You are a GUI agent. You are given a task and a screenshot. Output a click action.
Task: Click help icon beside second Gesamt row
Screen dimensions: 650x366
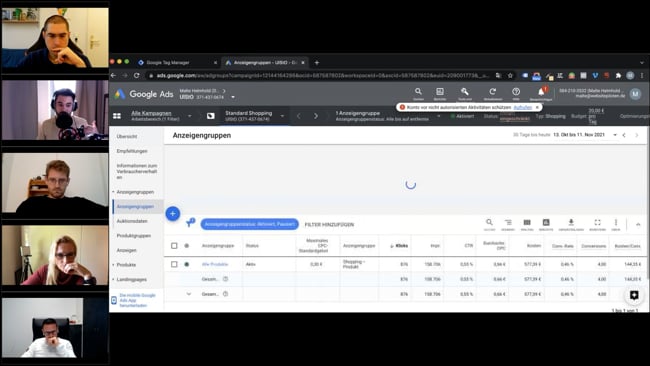coord(226,294)
